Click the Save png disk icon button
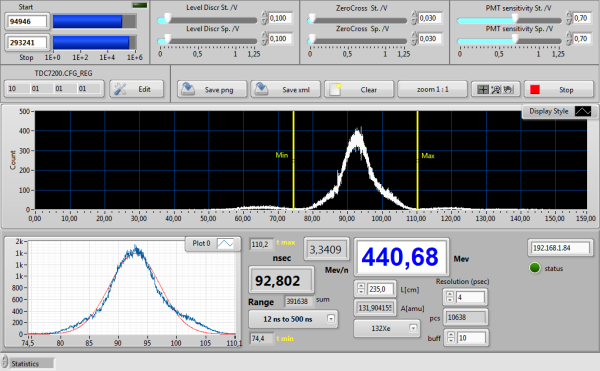The width and height of the screenshot is (600, 371). point(212,89)
